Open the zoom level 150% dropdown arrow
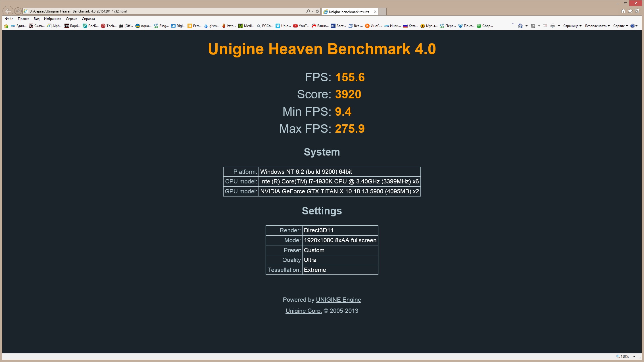This screenshot has width=644, height=362. coord(634,357)
